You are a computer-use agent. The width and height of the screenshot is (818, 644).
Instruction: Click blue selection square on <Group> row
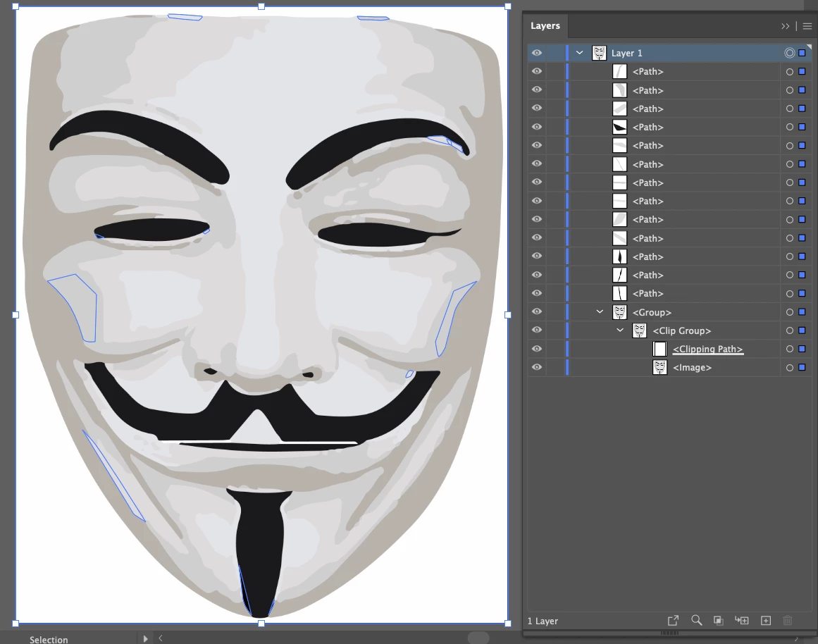click(x=802, y=312)
